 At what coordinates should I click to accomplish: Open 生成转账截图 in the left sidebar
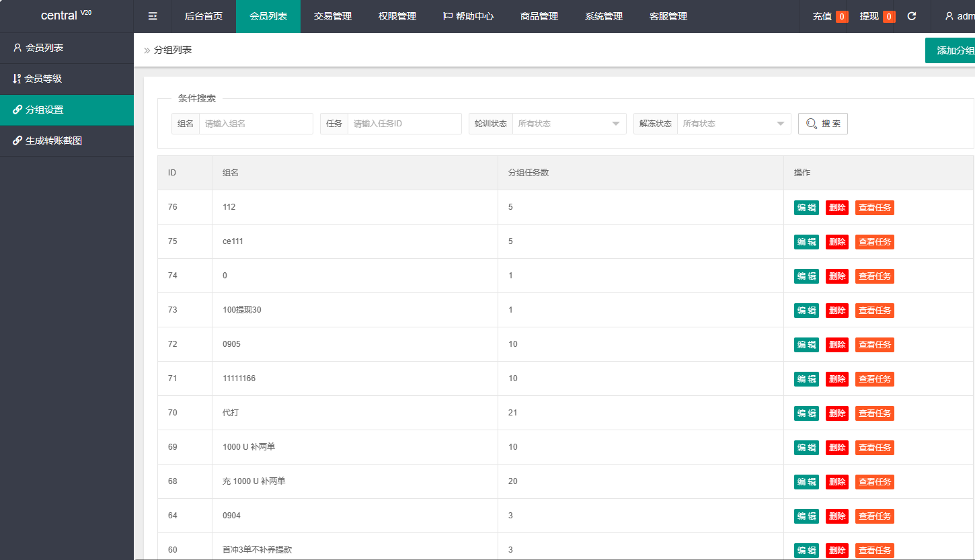pos(67,141)
